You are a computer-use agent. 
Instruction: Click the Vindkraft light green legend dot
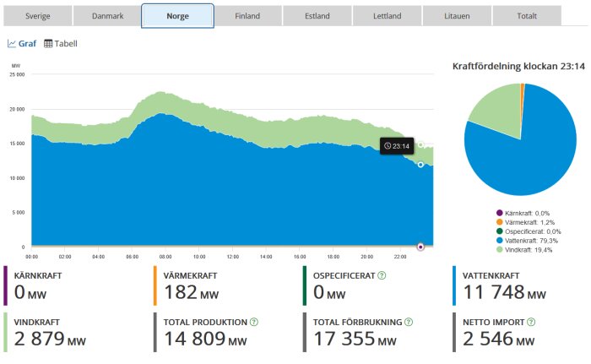pos(500,249)
